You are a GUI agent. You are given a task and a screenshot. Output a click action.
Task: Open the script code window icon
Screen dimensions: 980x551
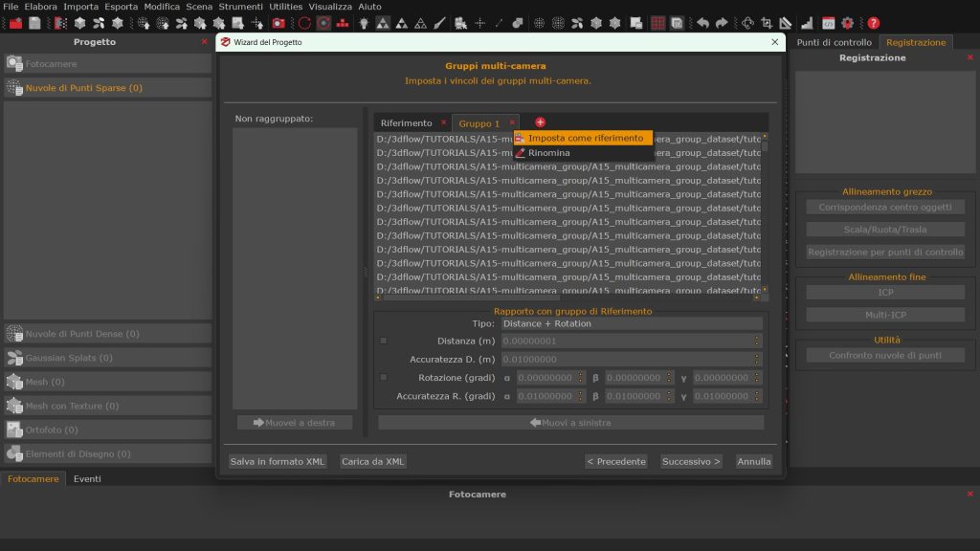tap(828, 24)
